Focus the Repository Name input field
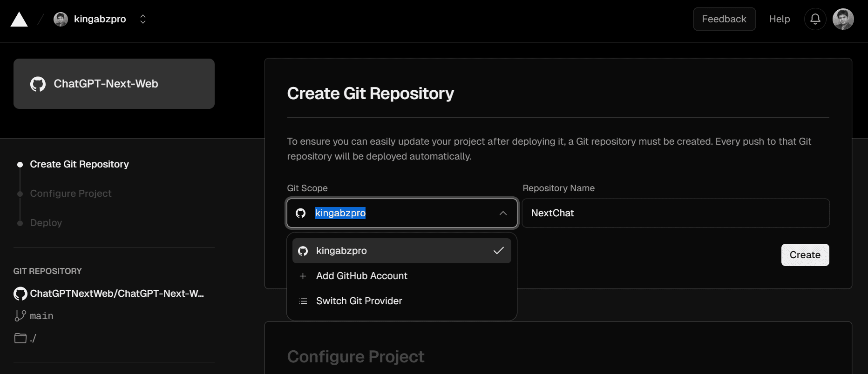 pos(676,213)
